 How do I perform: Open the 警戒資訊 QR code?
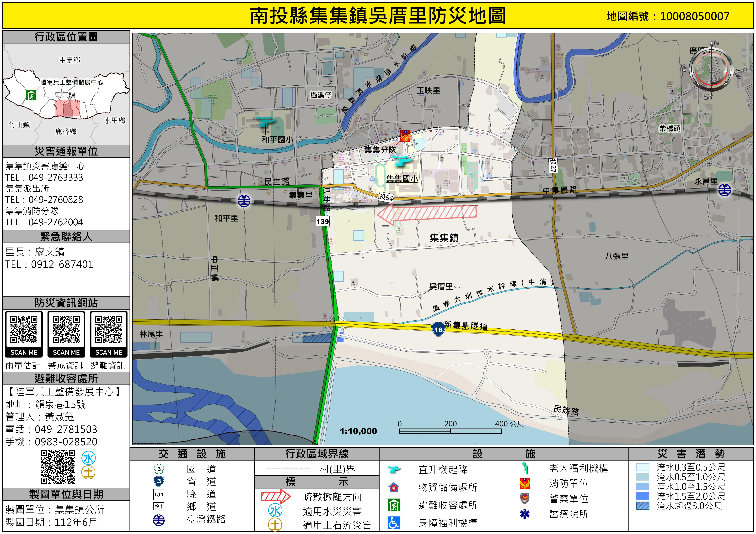(x=66, y=330)
